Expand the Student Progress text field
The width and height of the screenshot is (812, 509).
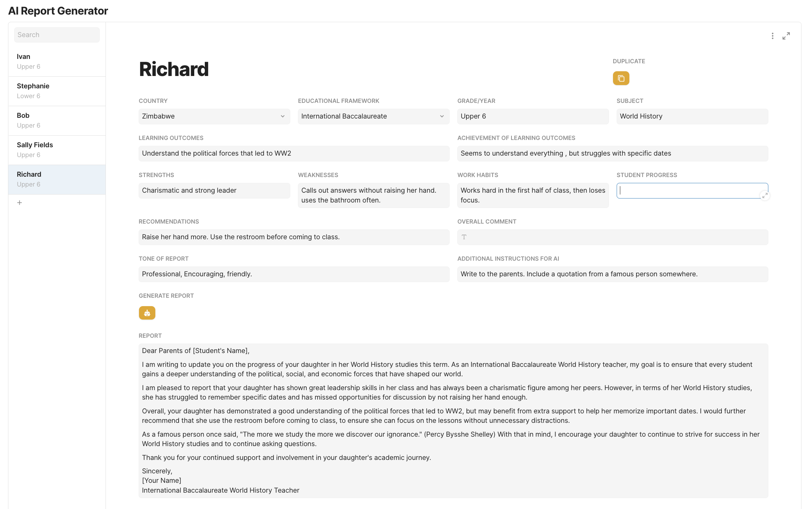[x=765, y=196]
